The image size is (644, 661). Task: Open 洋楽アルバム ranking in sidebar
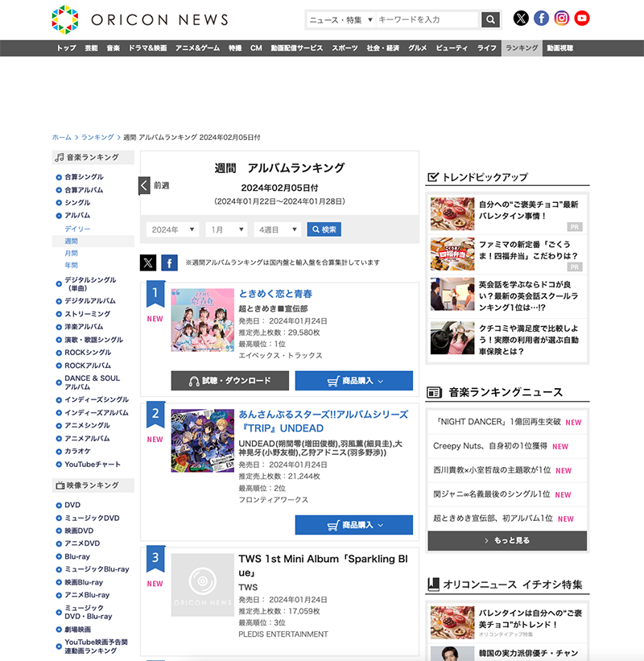(x=84, y=327)
